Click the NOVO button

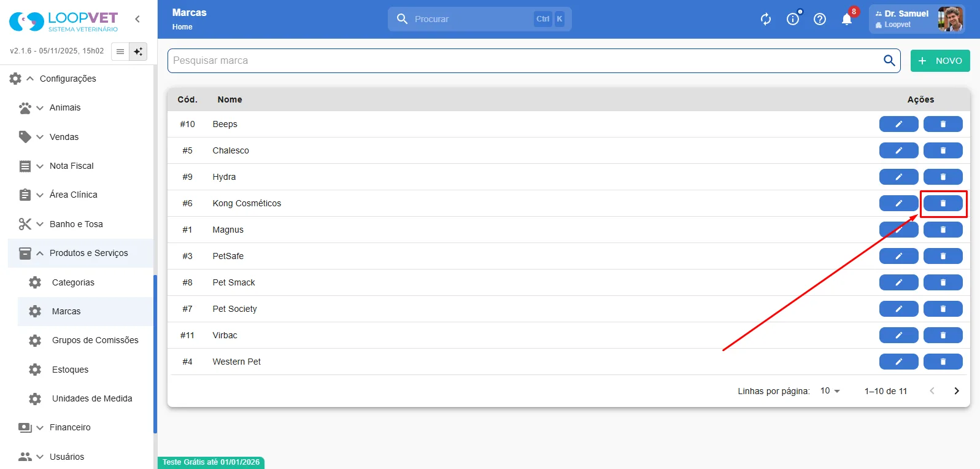coord(940,61)
